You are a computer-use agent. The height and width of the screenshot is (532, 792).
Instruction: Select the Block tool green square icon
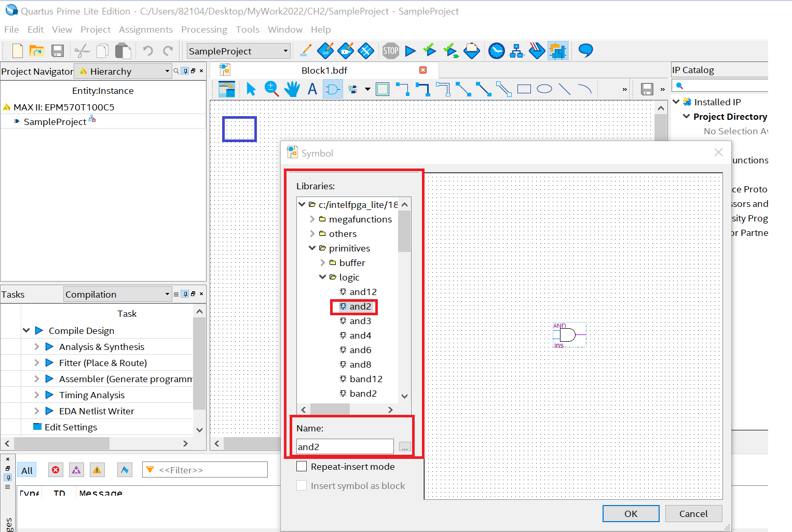(383, 89)
